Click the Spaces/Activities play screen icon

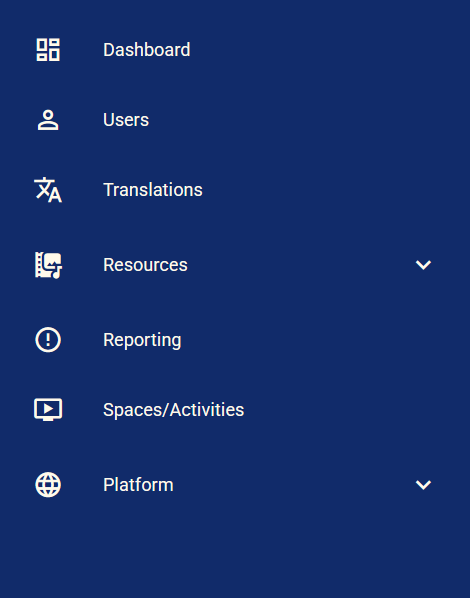point(48,410)
